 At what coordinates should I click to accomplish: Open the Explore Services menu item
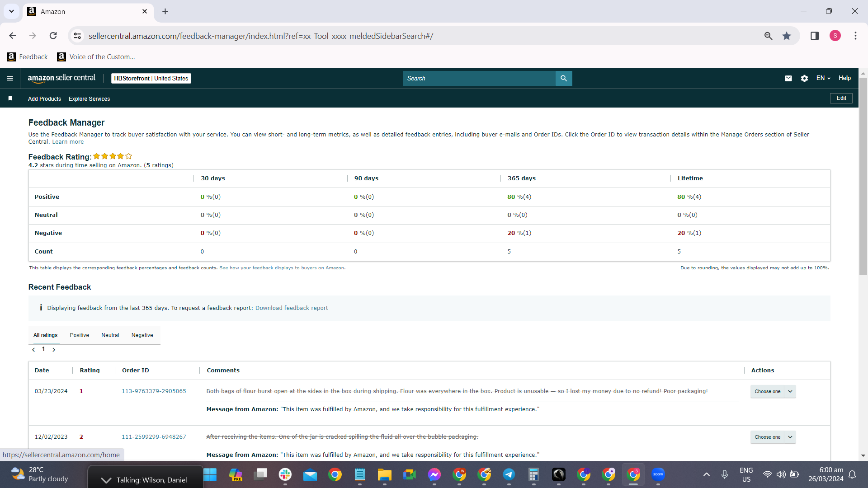90,99
